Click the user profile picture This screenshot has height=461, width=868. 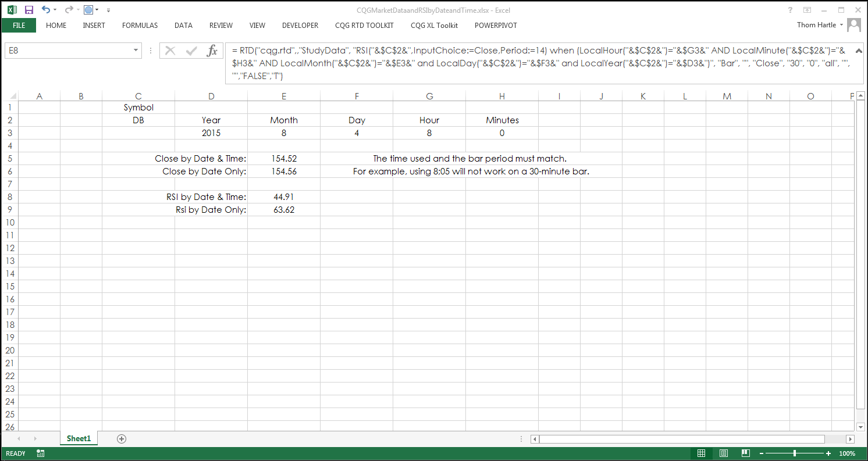pos(854,25)
